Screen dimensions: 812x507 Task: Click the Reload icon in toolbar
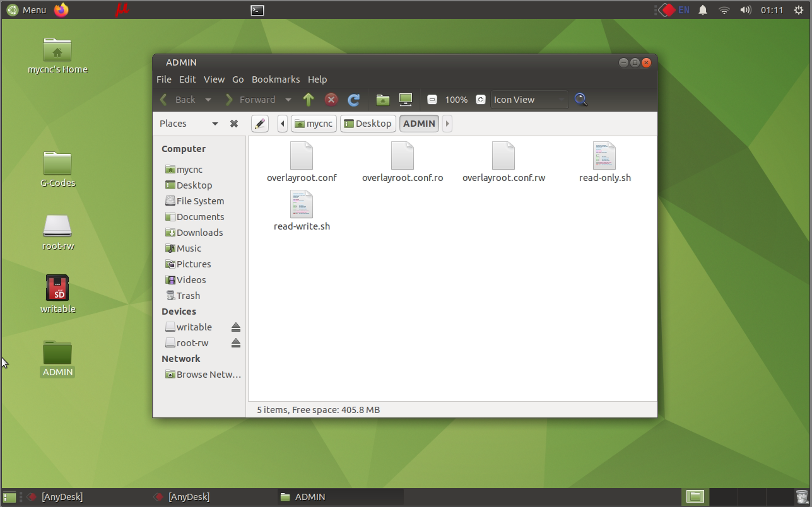point(354,100)
